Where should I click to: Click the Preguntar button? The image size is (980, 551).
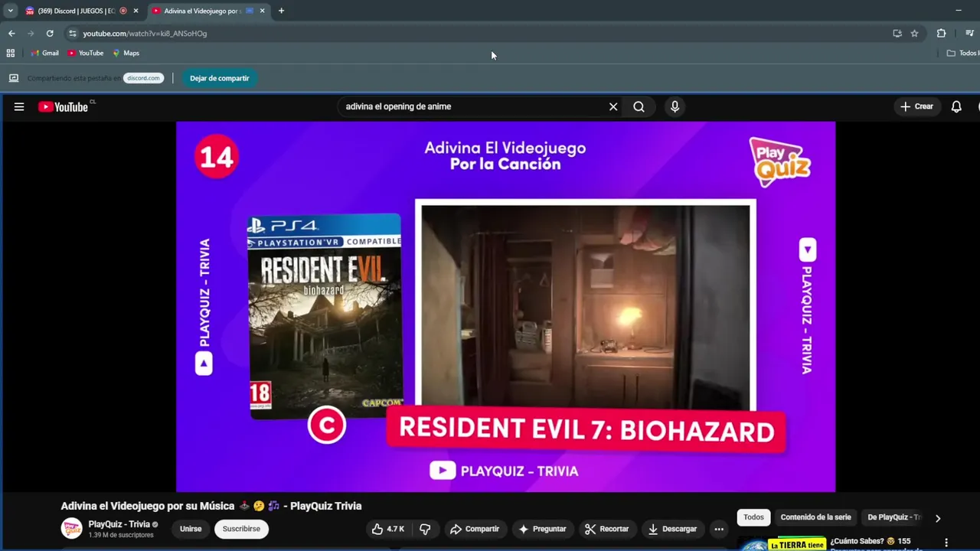click(x=542, y=529)
